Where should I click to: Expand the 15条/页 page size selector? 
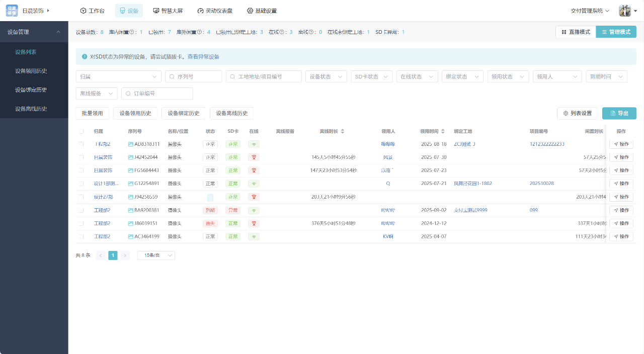point(156,255)
